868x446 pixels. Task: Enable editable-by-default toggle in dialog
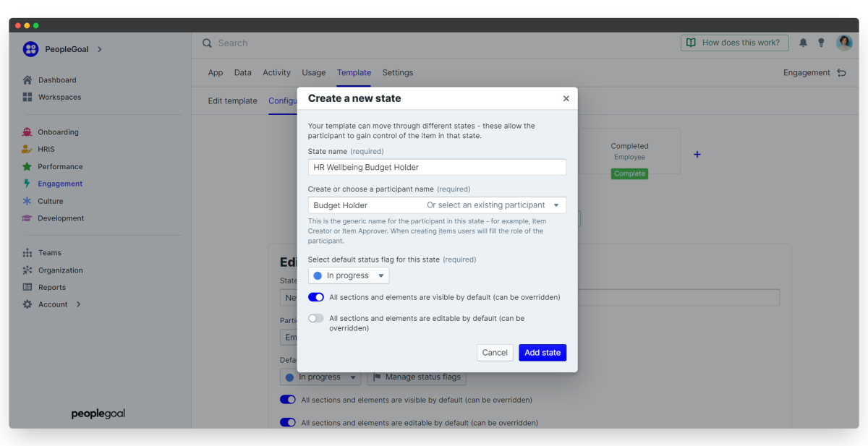click(316, 318)
